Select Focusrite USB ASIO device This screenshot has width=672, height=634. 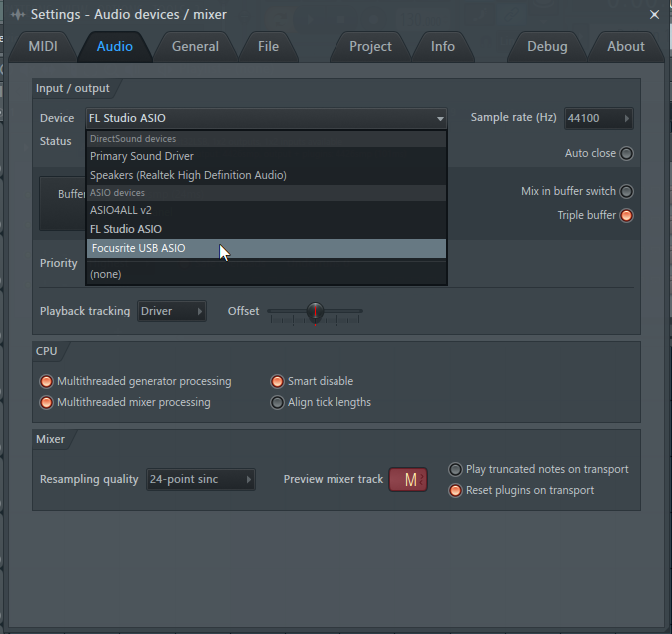point(267,248)
